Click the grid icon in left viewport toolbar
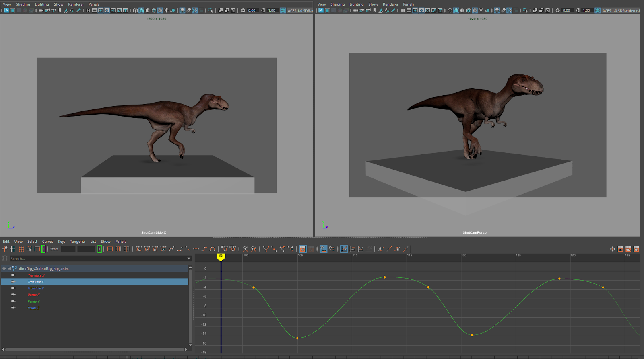644x359 pixels. pos(88,10)
